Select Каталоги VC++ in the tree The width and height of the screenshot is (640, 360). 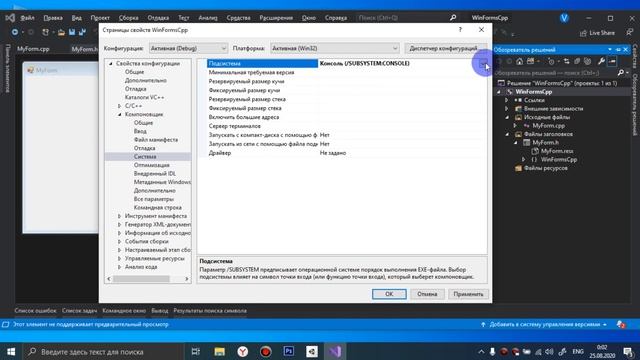coord(144,98)
